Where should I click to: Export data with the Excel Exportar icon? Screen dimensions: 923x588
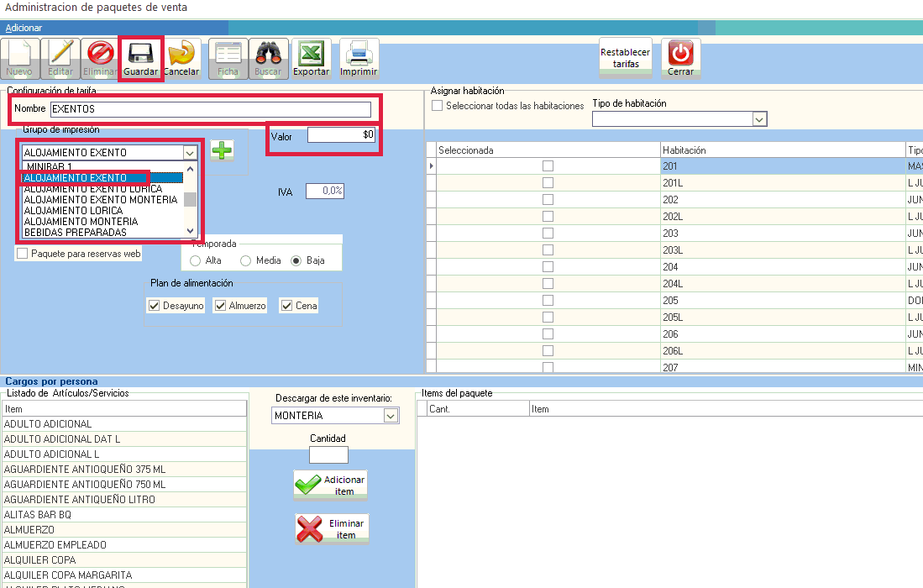(x=311, y=55)
